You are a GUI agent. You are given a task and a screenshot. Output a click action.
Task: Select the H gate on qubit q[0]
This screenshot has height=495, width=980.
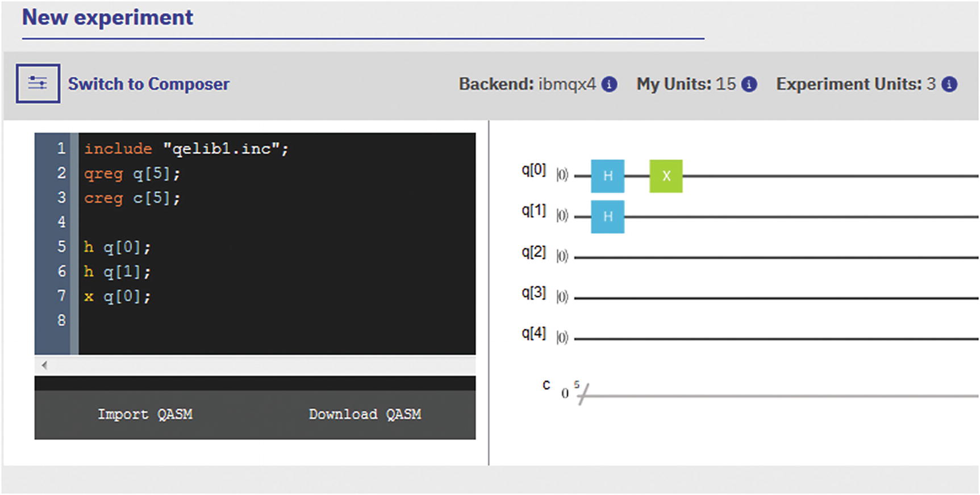click(607, 176)
